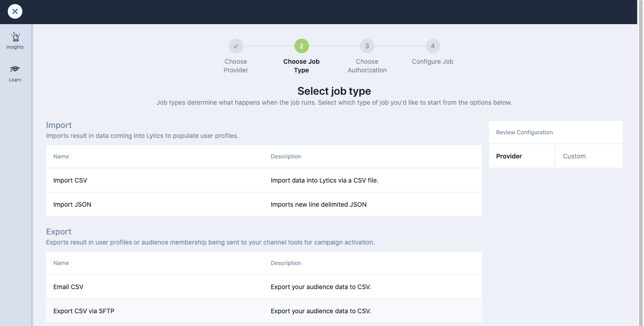The image size is (644, 326).
Task: Choose the Email CSV export job
Action: [x=68, y=286]
